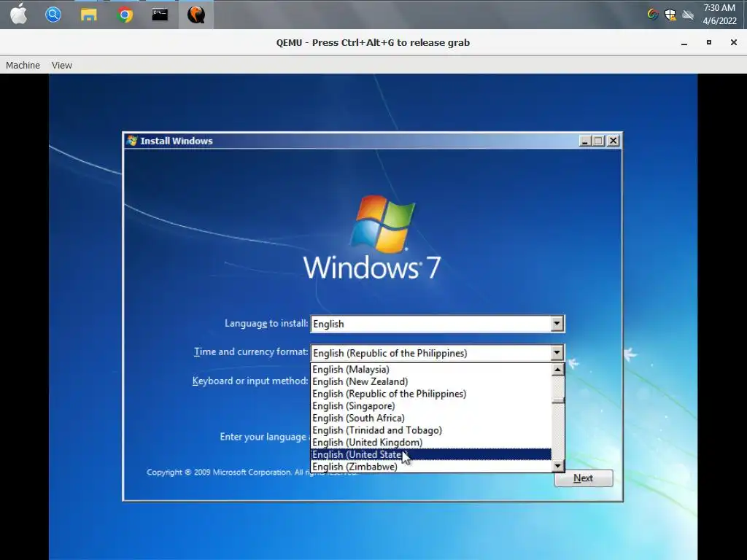Close the Install Windows dialog
Screen dimensions: 747x560
click(613, 141)
